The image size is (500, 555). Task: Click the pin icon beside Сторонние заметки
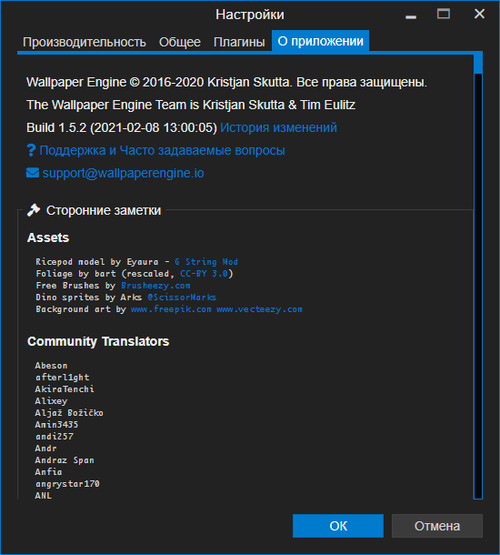click(34, 210)
